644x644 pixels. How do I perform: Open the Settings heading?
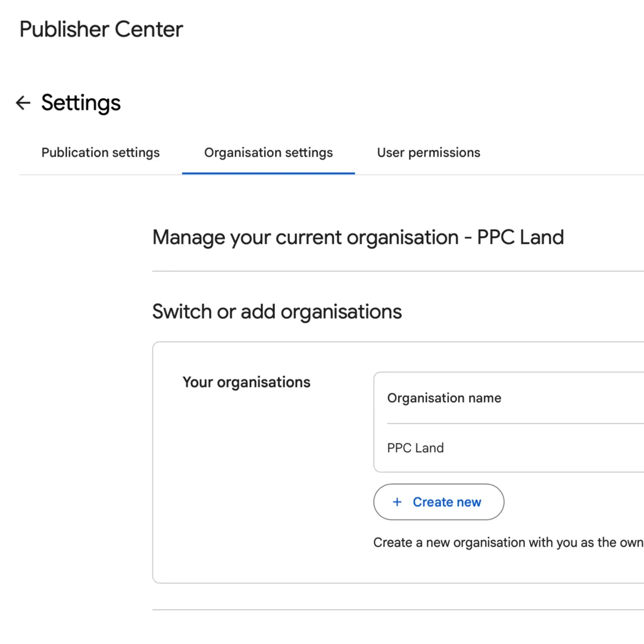coord(81,103)
